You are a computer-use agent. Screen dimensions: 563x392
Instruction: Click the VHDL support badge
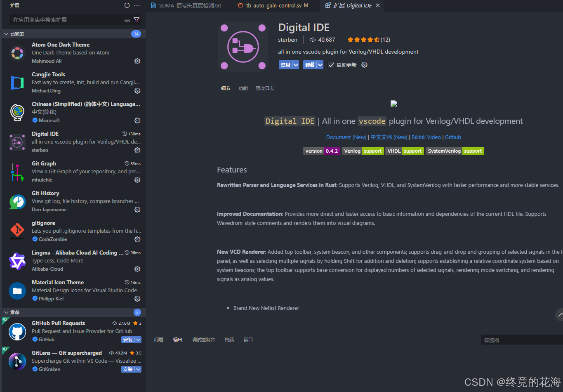pyautogui.click(x=404, y=151)
